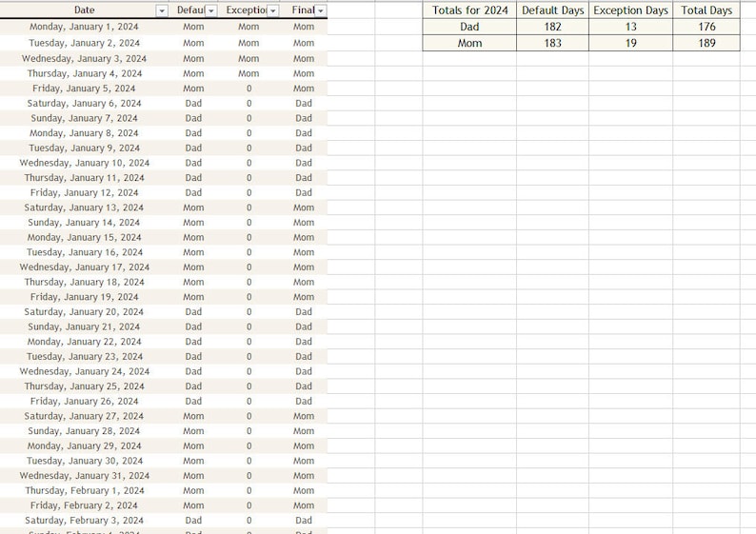Select the Exception cell for February 1, 2024
756x534 pixels.
249,490
